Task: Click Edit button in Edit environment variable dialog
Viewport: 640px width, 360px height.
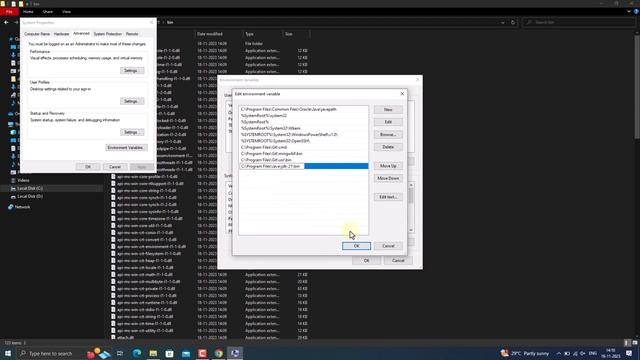Action: (388, 122)
